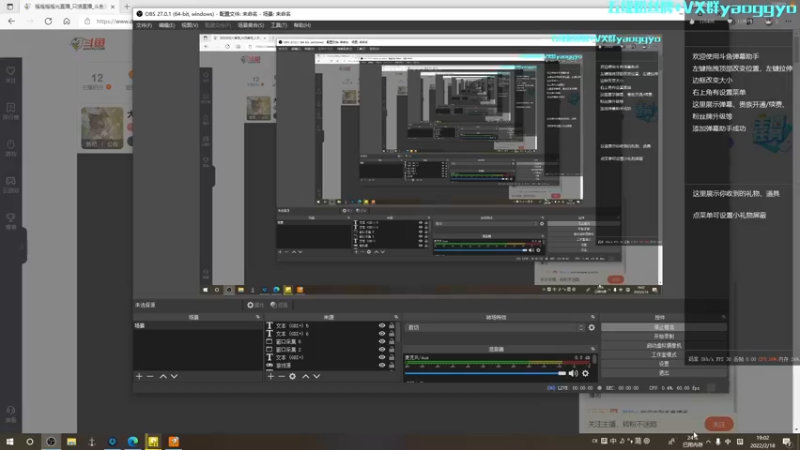Image resolution: width=800 pixels, height=450 pixels.
Task: Pop out the Sources dock via its header icon
Action: (396, 317)
